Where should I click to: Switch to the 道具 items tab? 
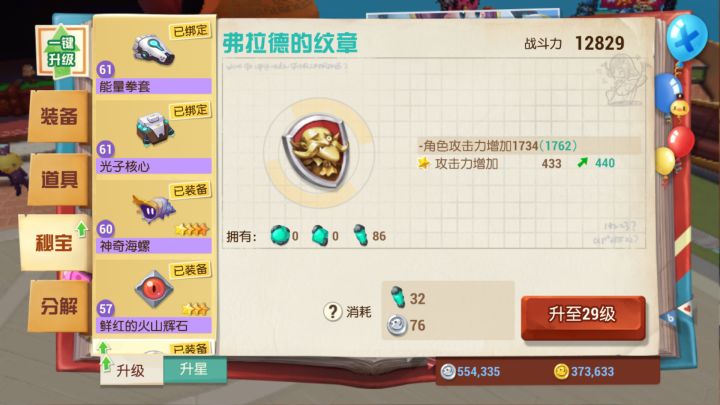58,180
